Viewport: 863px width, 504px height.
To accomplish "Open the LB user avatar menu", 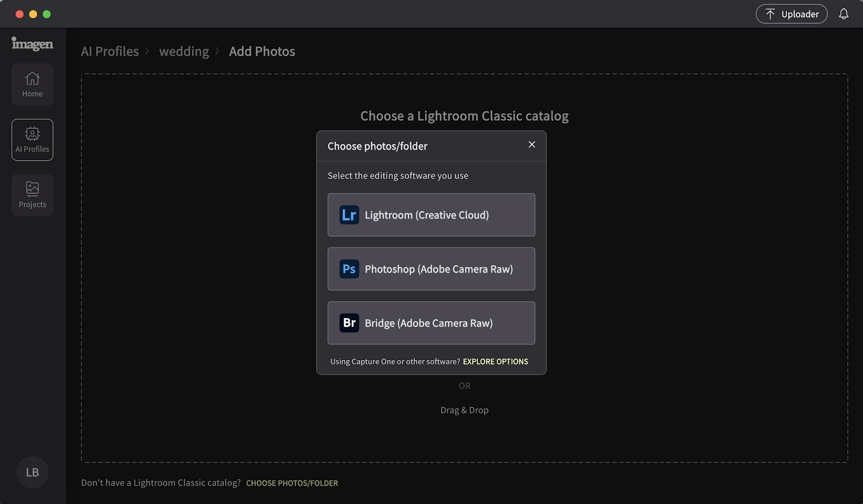I will pos(32,472).
